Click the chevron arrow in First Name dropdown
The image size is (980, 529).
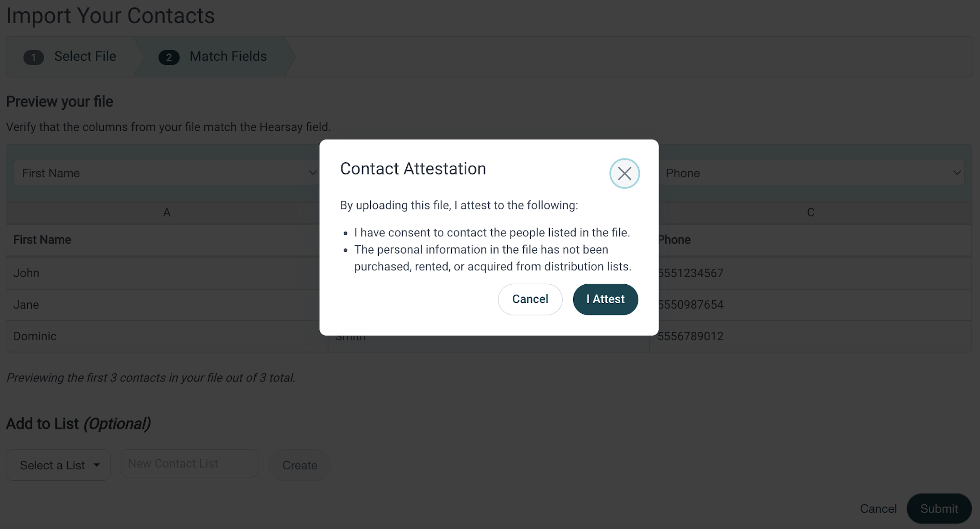click(312, 173)
